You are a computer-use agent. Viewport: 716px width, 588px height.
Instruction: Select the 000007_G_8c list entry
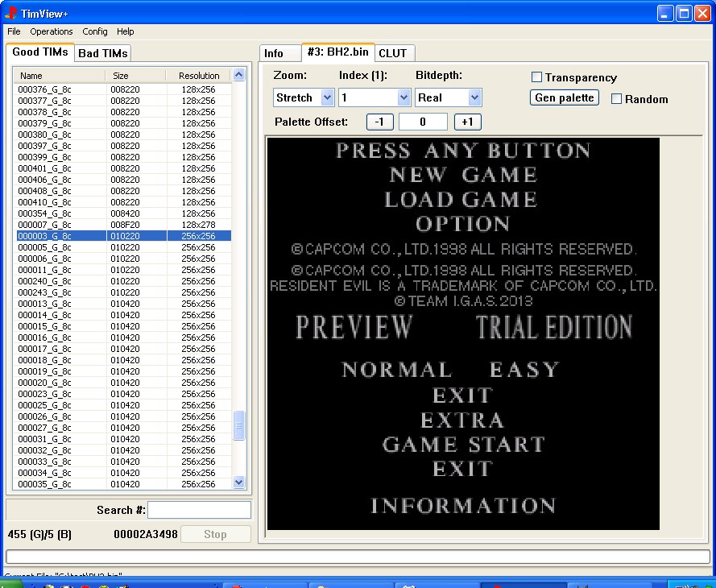pyautogui.click(x=45, y=225)
